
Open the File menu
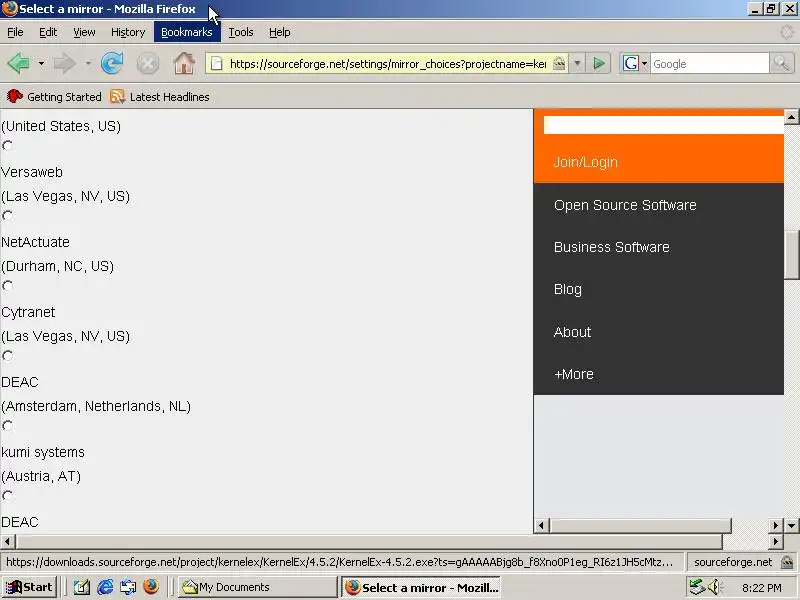tap(15, 32)
